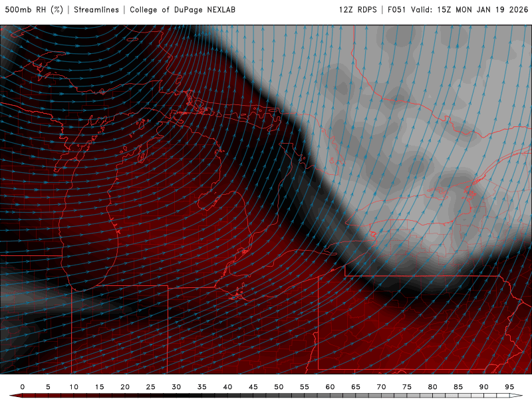Click the color bar label "25"
Screen dimensions: 532x399
[x=151, y=387]
